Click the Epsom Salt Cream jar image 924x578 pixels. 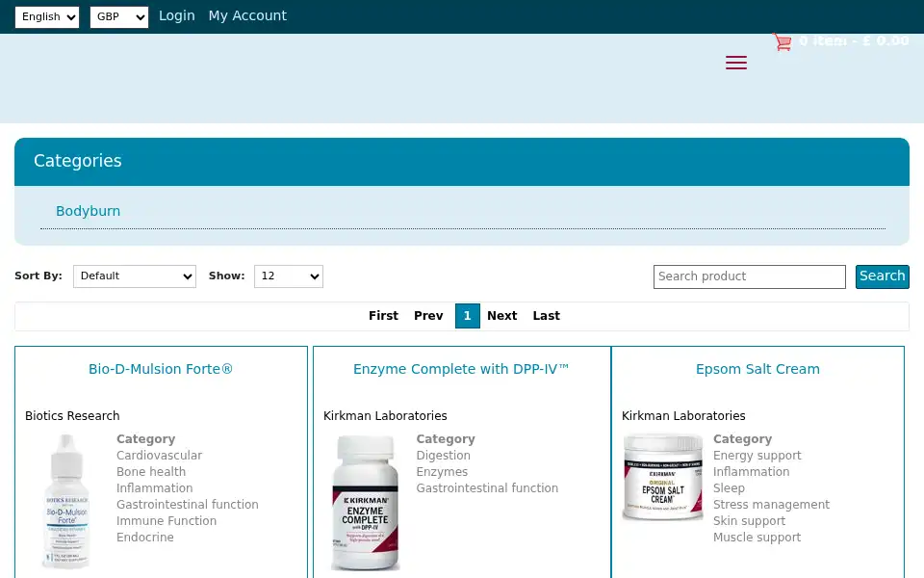[x=663, y=477]
